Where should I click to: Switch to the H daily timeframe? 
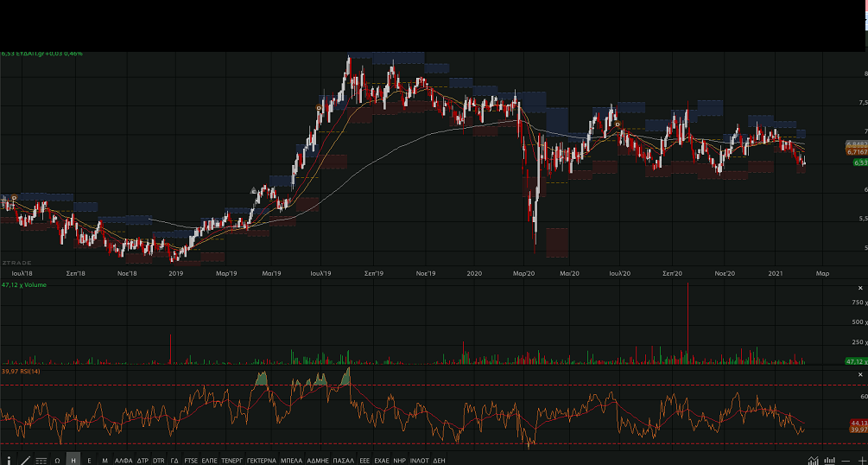click(73, 461)
